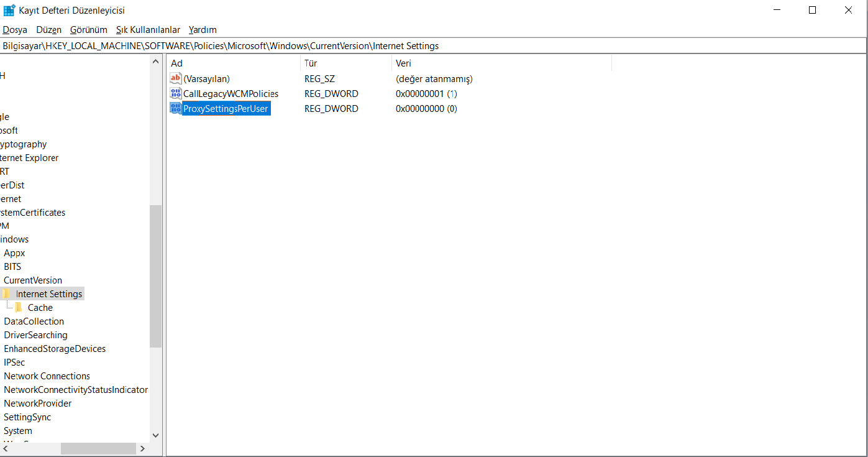The width and height of the screenshot is (868, 457).
Task: Select the BITS tree key
Action: pos(12,267)
